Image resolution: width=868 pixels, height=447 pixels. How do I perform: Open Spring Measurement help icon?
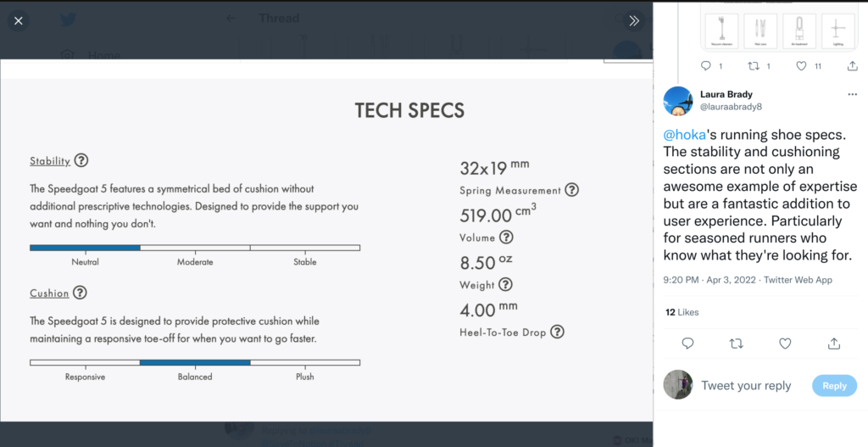[x=572, y=190]
